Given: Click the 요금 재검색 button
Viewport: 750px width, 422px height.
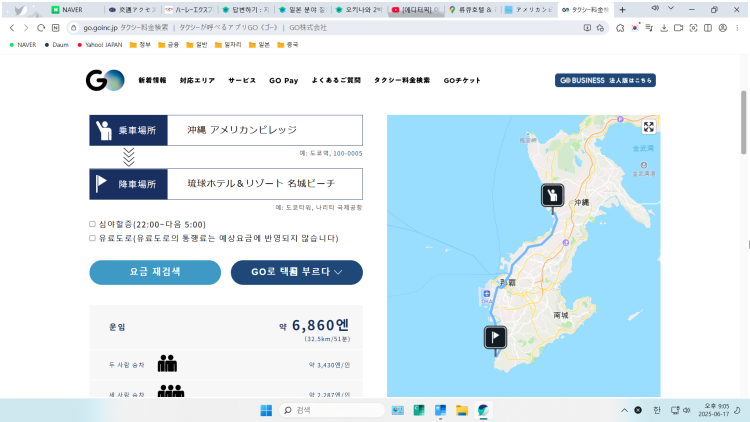Looking at the screenshot, I should click(155, 272).
